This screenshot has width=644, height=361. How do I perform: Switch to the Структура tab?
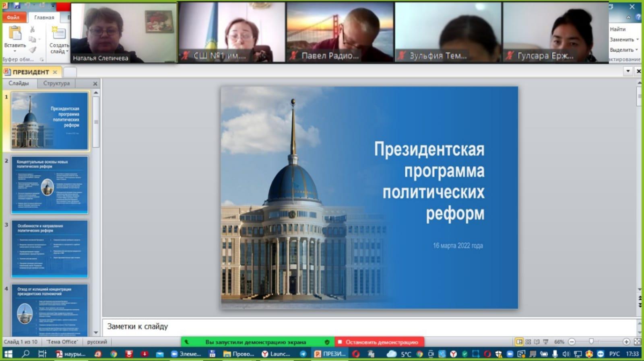pos(56,83)
